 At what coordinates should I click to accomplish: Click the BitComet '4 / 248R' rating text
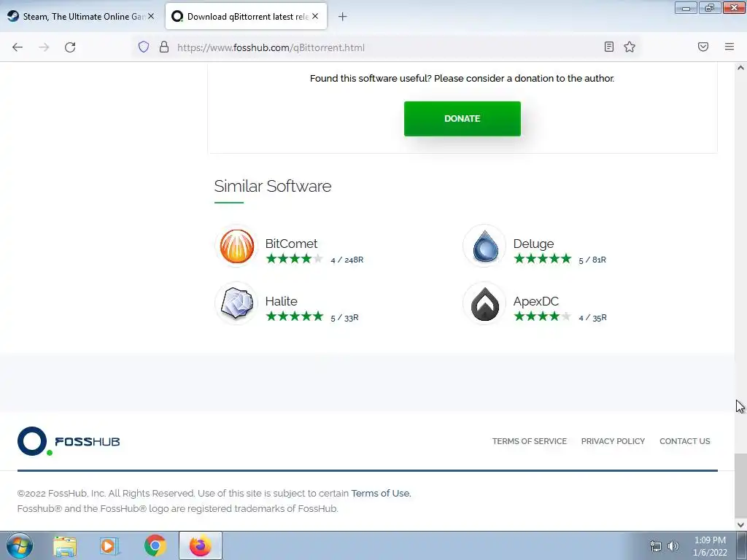(x=347, y=260)
